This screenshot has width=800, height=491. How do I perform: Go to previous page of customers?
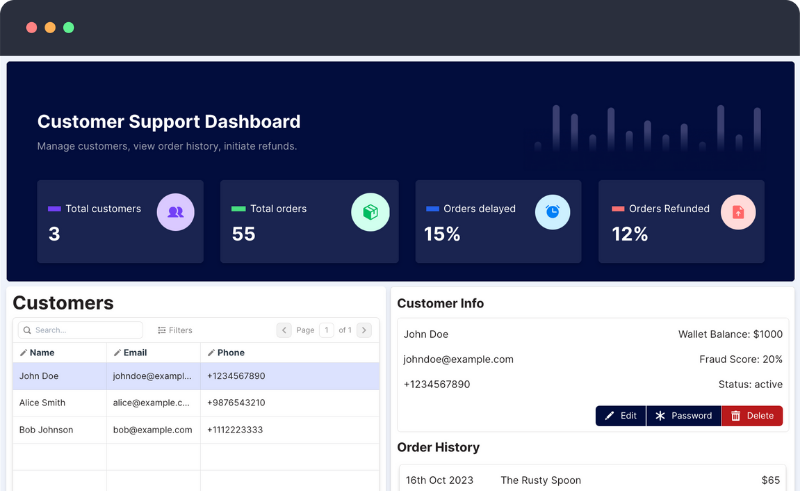click(x=284, y=330)
